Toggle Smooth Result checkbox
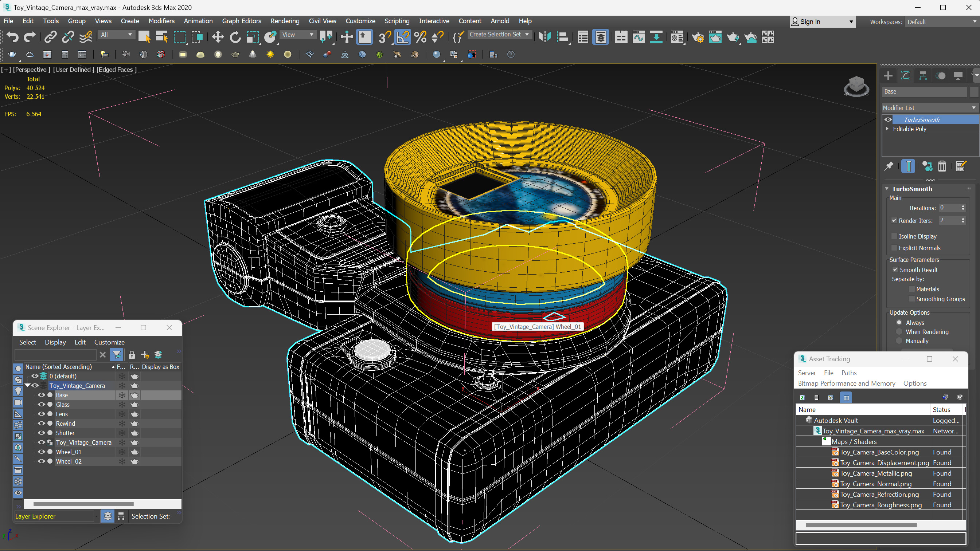 (x=895, y=269)
